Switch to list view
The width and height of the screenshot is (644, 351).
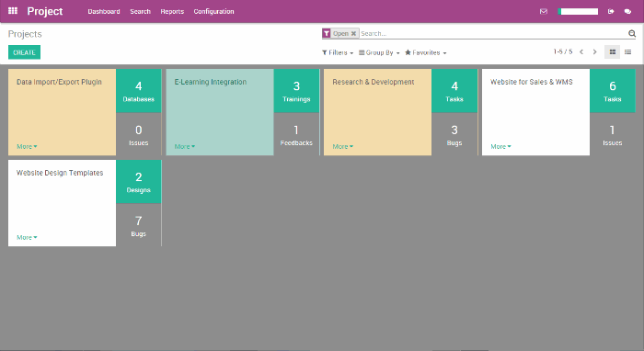(x=628, y=52)
